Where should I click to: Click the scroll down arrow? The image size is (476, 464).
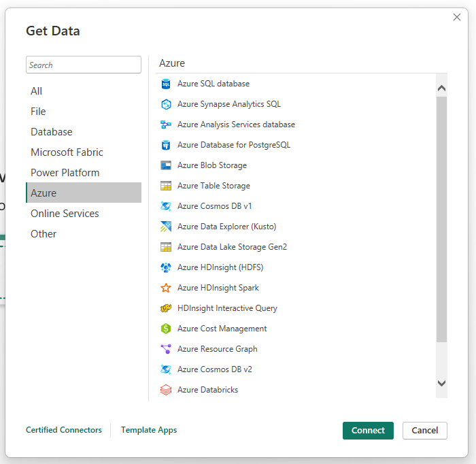point(441,383)
